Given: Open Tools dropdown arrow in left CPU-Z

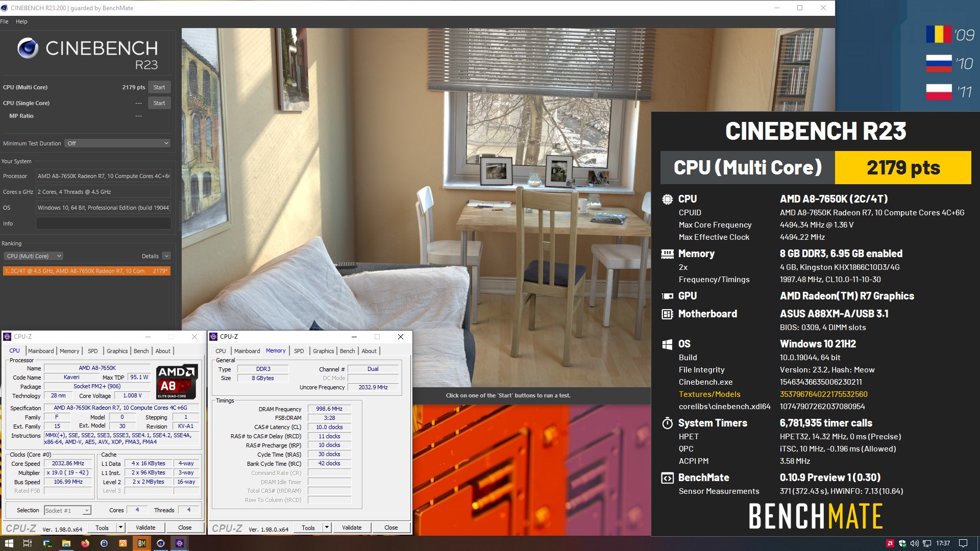Looking at the screenshot, I should coord(120,528).
